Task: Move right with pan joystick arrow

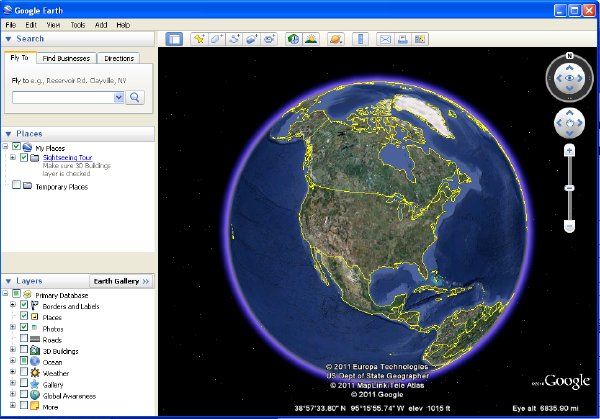Action: 580,123
